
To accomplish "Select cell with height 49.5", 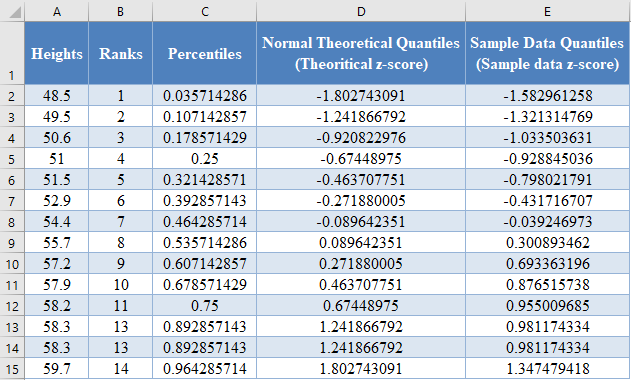I will 57,117.
